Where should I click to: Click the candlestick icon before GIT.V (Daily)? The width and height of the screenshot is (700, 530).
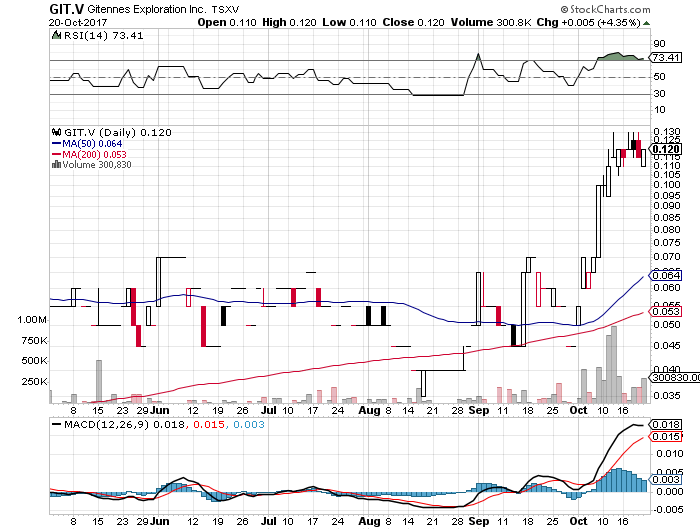[56, 132]
